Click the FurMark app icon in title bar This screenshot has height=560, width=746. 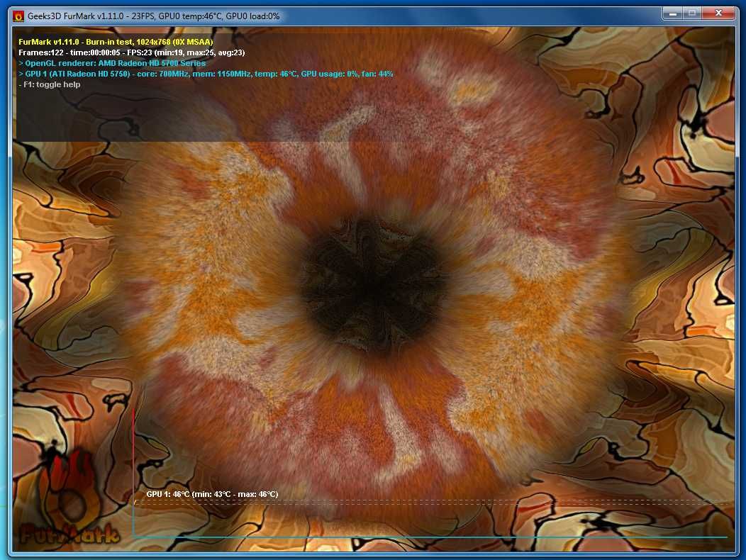tap(18, 16)
